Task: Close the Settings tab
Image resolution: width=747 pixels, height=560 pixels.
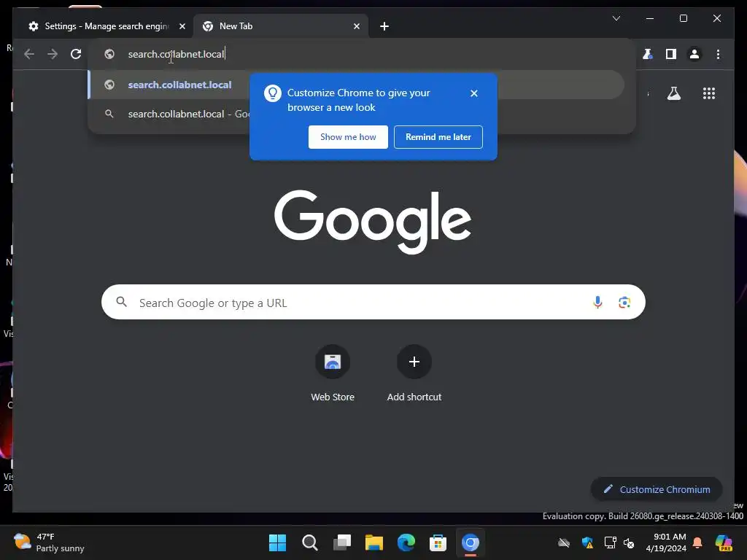Action: click(182, 26)
